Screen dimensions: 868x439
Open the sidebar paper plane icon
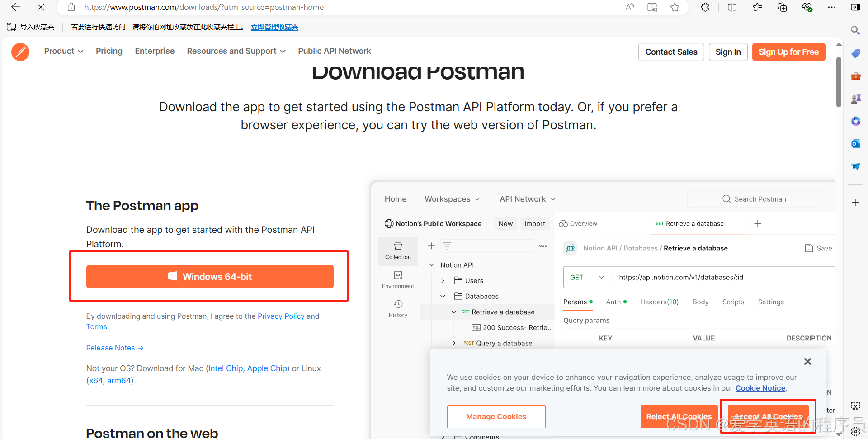856,166
